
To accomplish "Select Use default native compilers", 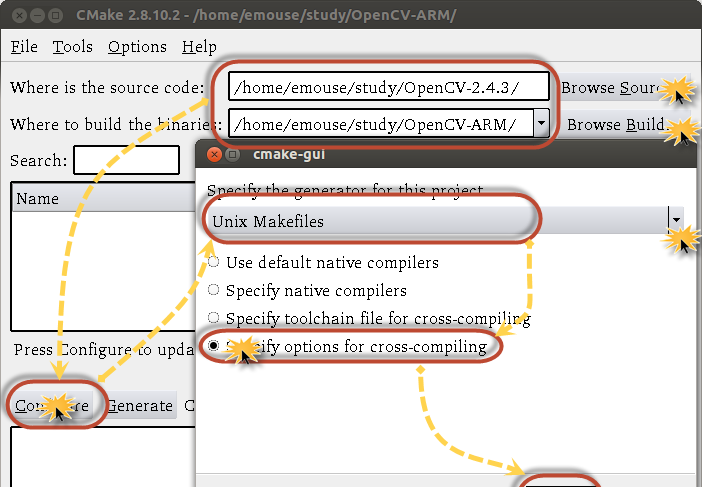I will pyautogui.click(x=323, y=262).
